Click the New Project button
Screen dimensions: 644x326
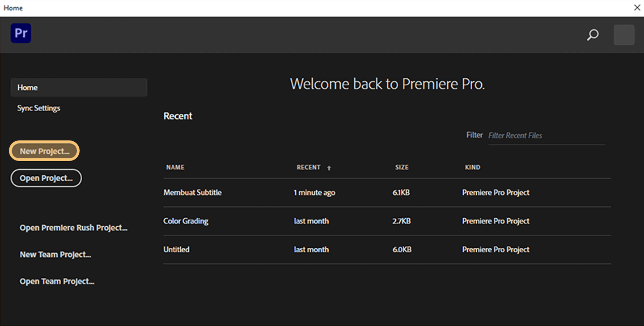click(44, 151)
